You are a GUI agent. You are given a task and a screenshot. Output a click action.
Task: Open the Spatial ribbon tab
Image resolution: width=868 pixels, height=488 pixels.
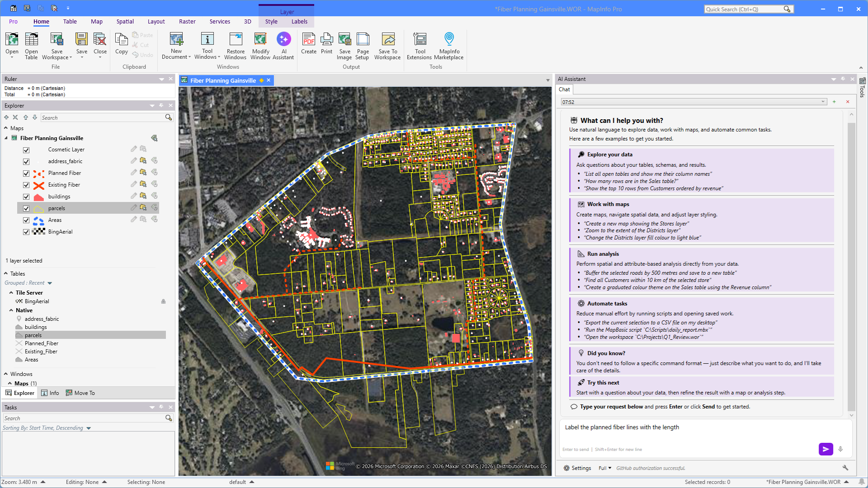tap(125, 22)
